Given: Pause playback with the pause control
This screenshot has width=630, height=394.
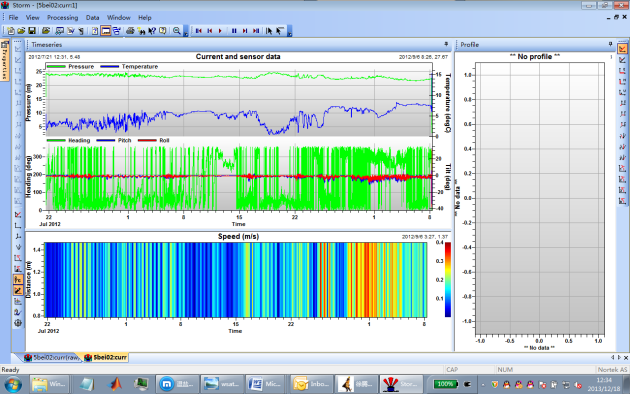Looking at the screenshot, I should [x=234, y=31].
